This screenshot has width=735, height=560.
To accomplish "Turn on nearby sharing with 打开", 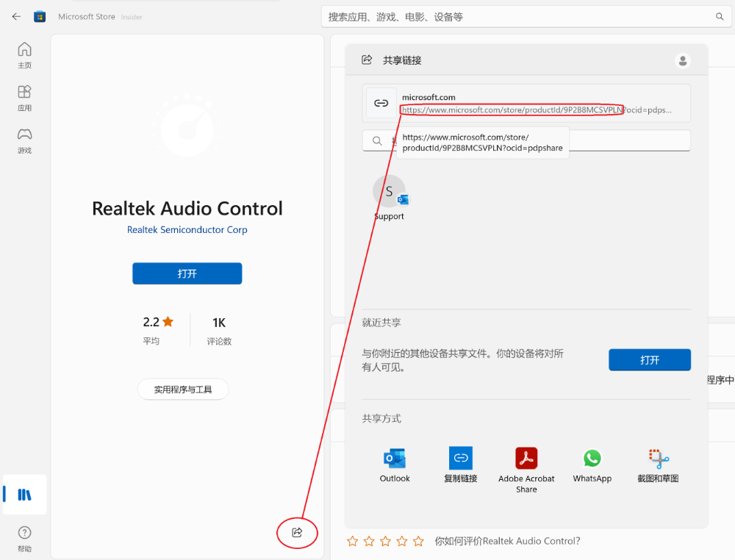I will tap(649, 360).
